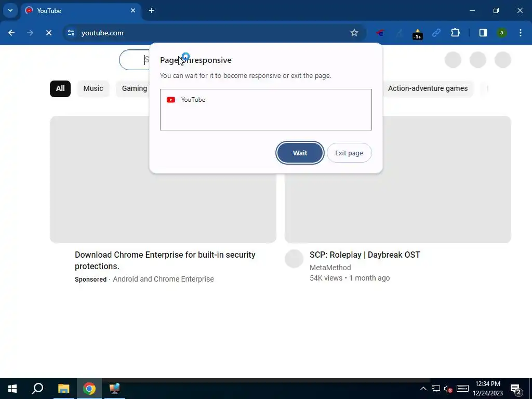Open the red and blue extension icon
532x399 pixels.
[x=380, y=33]
